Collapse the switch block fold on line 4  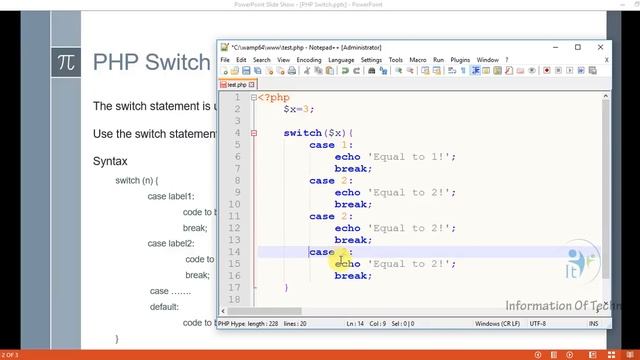(x=253, y=133)
